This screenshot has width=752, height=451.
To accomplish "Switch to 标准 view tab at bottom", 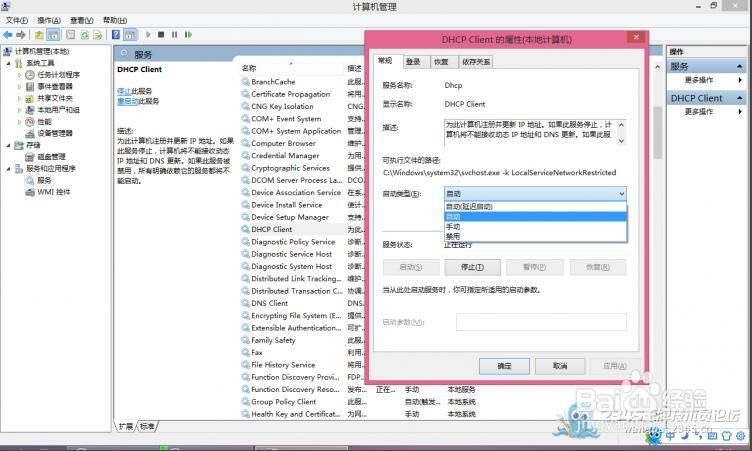I will pyautogui.click(x=147, y=426).
